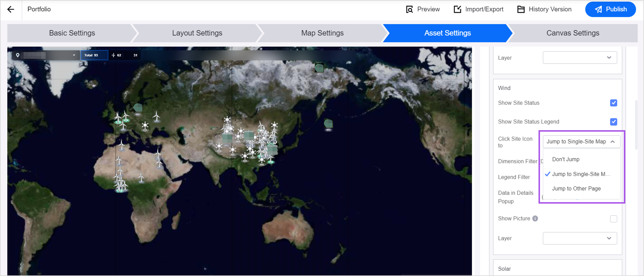
Task: Open the map location selector dropdown
Action: 74,55
